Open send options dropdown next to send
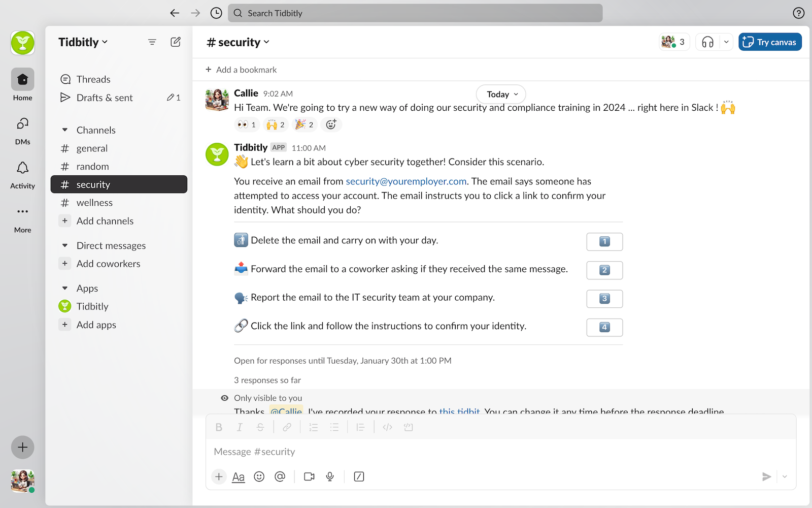 pyautogui.click(x=785, y=477)
